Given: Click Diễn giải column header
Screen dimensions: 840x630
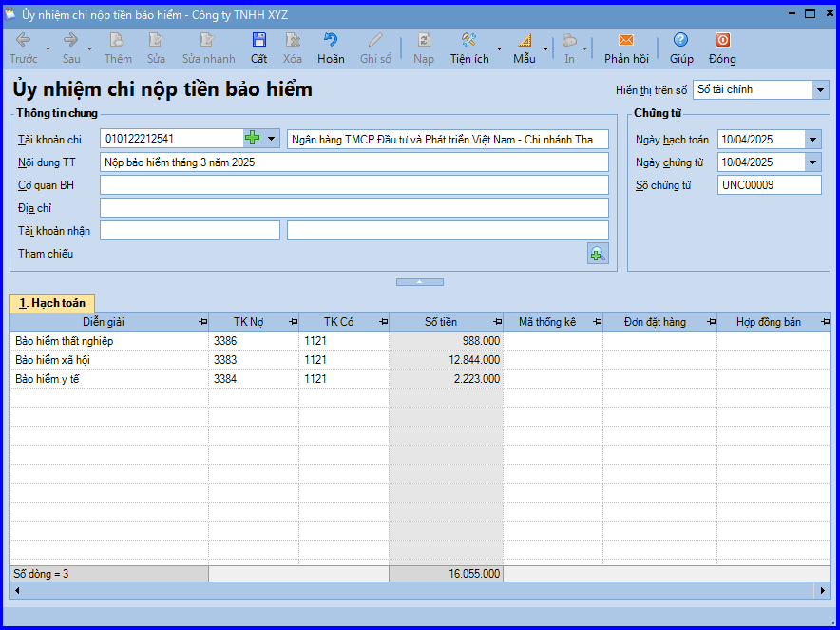Looking at the screenshot, I should [x=104, y=322].
